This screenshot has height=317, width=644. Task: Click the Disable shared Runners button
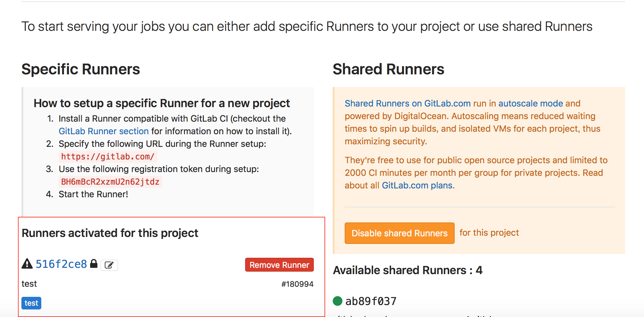[x=400, y=233]
